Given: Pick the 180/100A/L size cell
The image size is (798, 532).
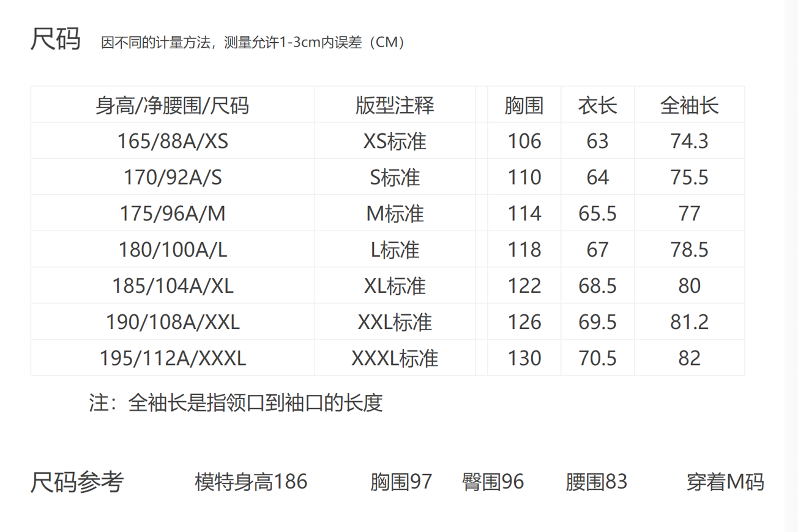Looking at the screenshot, I should (x=172, y=250).
